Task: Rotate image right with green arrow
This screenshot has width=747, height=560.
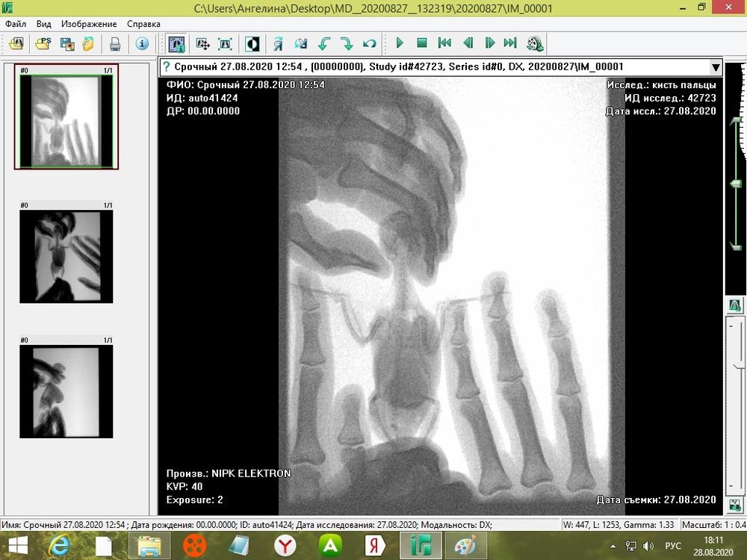Action: pyautogui.click(x=346, y=44)
